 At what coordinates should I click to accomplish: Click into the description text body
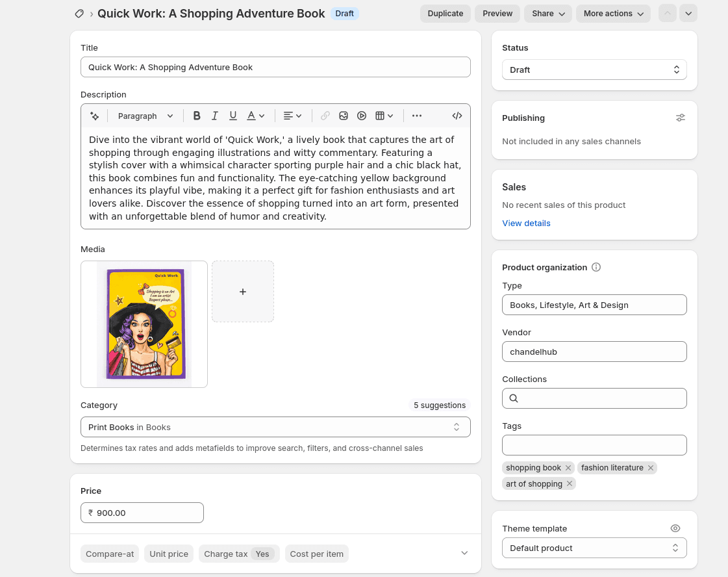275,178
